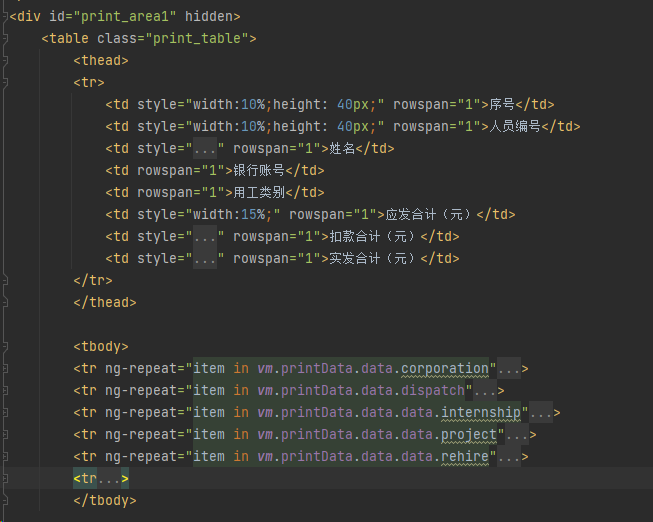Click the word corporation in ng-repeat
The height and width of the screenshot is (522, 653).
click(445, 368)
